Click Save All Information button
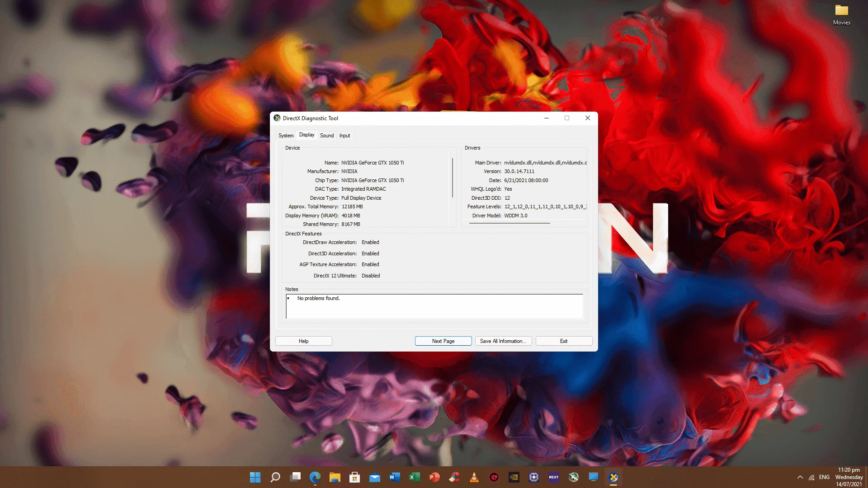This screenshot has width=868, height=488. 504,341
